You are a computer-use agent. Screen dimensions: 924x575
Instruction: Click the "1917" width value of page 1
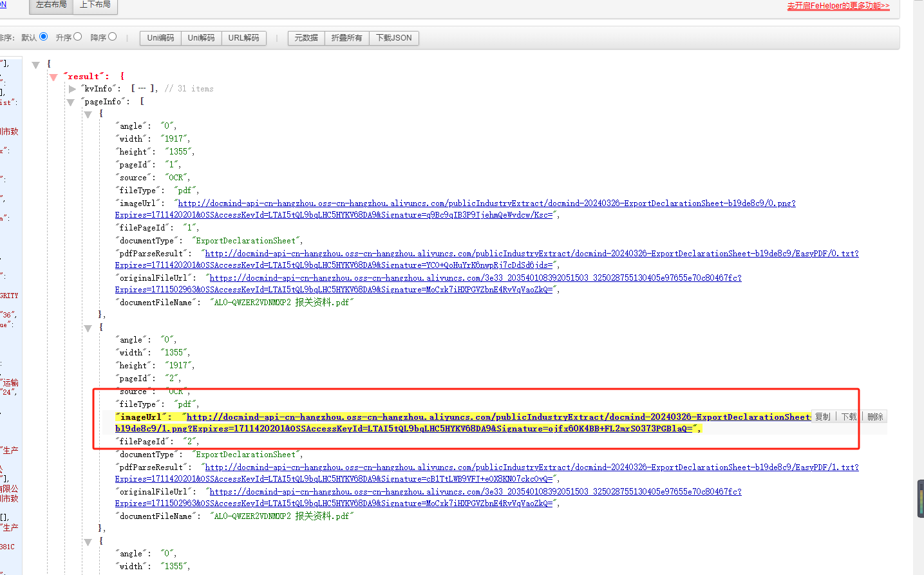point(174,139)
